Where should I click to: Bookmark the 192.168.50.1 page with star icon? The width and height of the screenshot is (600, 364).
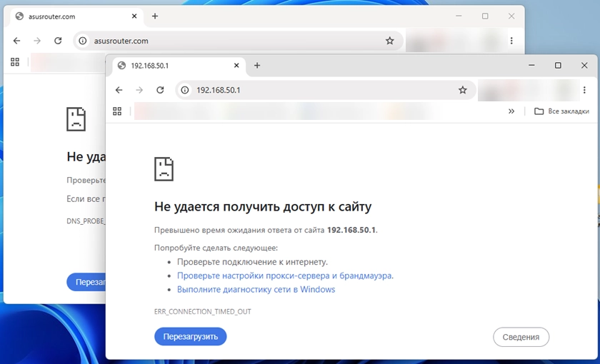point(463,90)
